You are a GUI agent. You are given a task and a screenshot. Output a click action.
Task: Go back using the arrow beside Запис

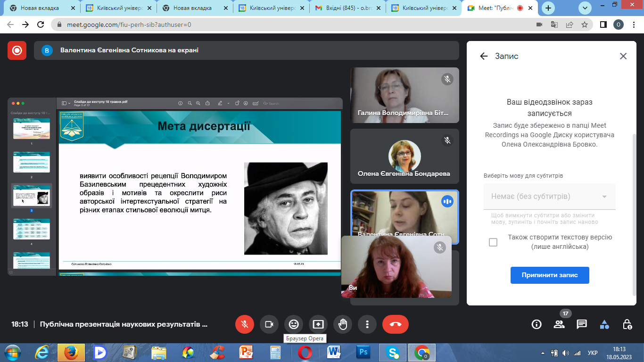click(483, 56)
